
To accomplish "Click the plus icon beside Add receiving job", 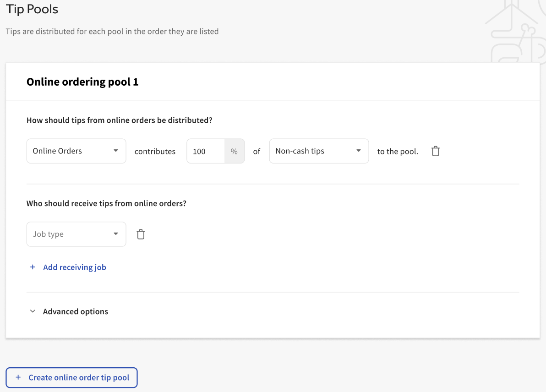I will coord(33,267).
